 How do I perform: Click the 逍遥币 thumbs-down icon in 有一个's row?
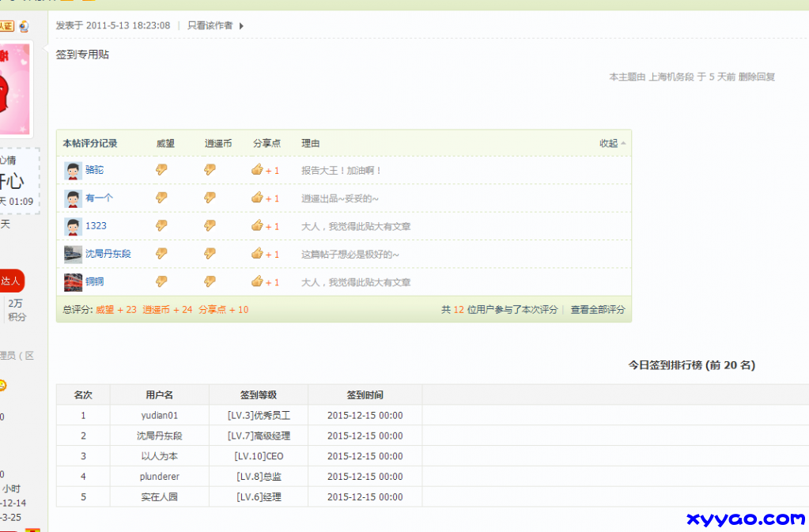pos(210,197)
